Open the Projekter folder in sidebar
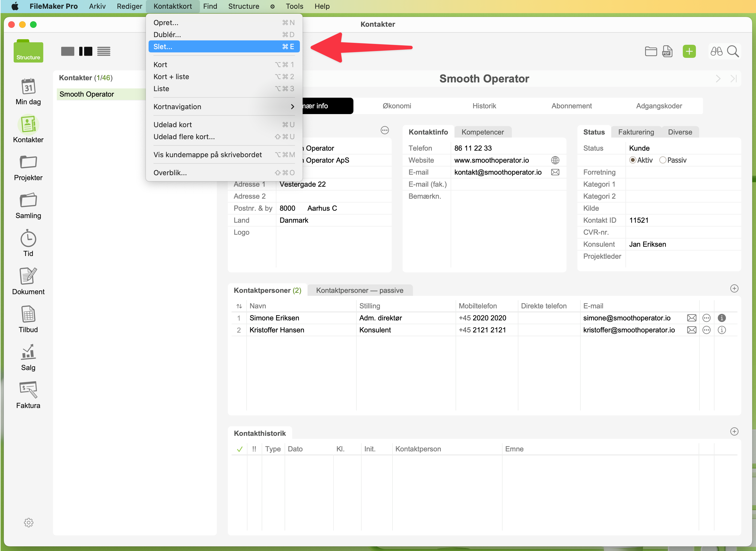 [x=28, y=162]
